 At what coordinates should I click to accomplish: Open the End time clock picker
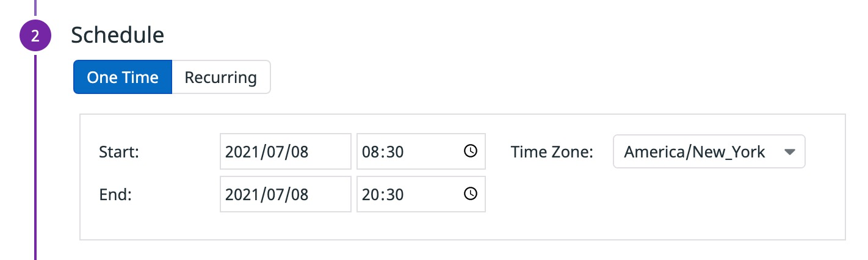471,194
